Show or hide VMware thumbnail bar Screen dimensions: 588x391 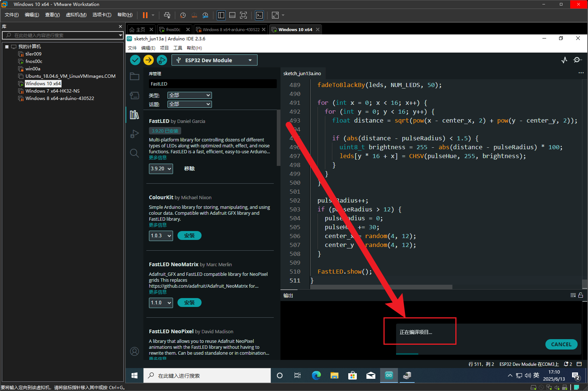click(x=232, y=15)
